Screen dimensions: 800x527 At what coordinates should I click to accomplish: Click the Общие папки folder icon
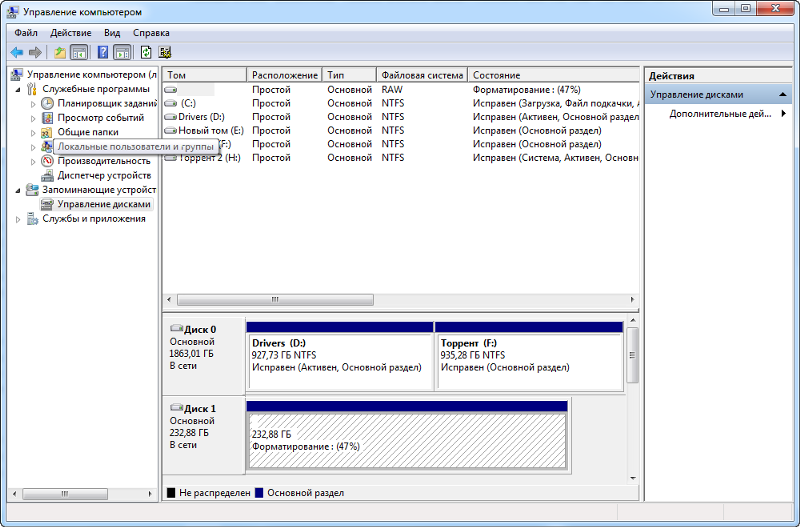pyautogui.click(x=47, y=132)
